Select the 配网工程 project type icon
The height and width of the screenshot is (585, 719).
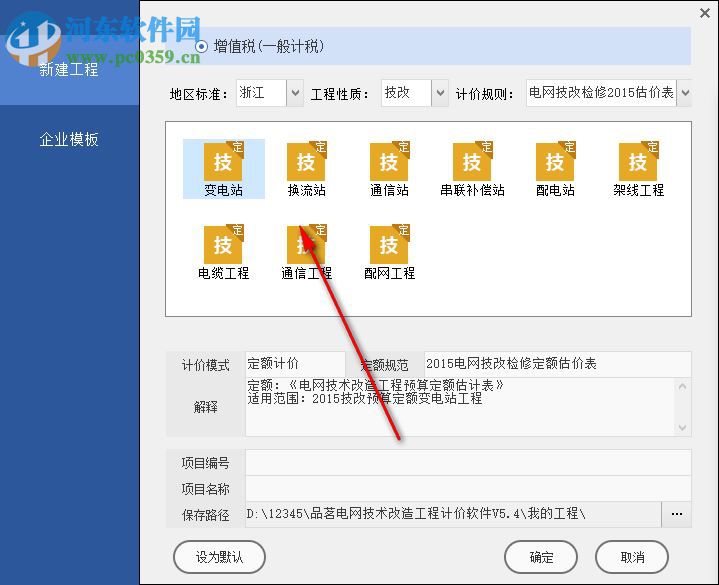[x=389, y=252]
